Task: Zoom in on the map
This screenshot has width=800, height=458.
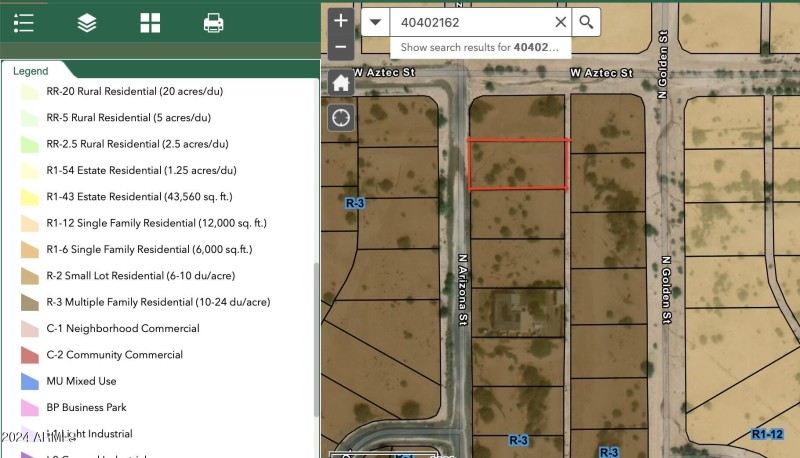Action: click(341, 20)
